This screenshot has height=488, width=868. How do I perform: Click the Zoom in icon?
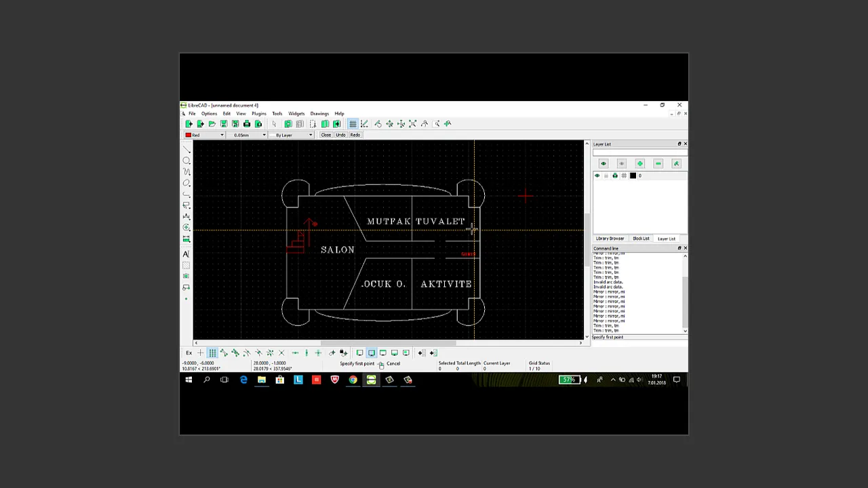pos(389,124)
